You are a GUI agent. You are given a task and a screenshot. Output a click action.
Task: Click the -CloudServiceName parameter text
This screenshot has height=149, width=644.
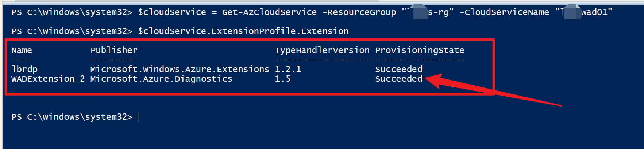(504, 12)
